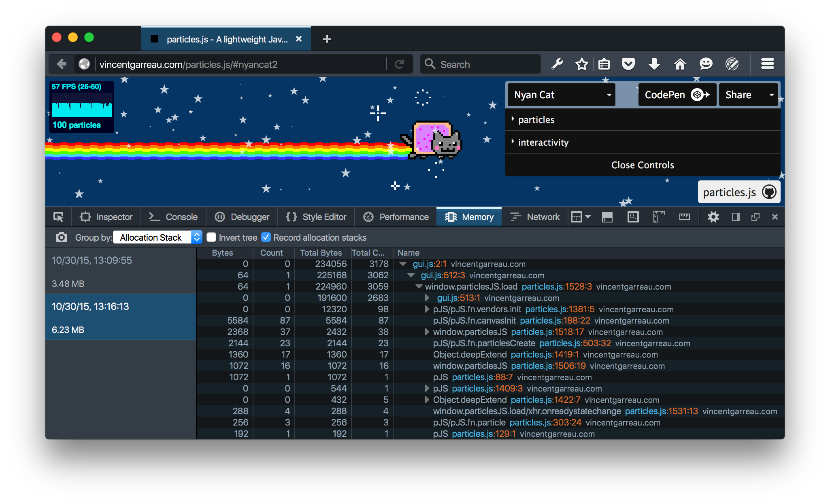Open the Share dropdown
The width and height of the screenshot is (830, 504).
(748, 95)
